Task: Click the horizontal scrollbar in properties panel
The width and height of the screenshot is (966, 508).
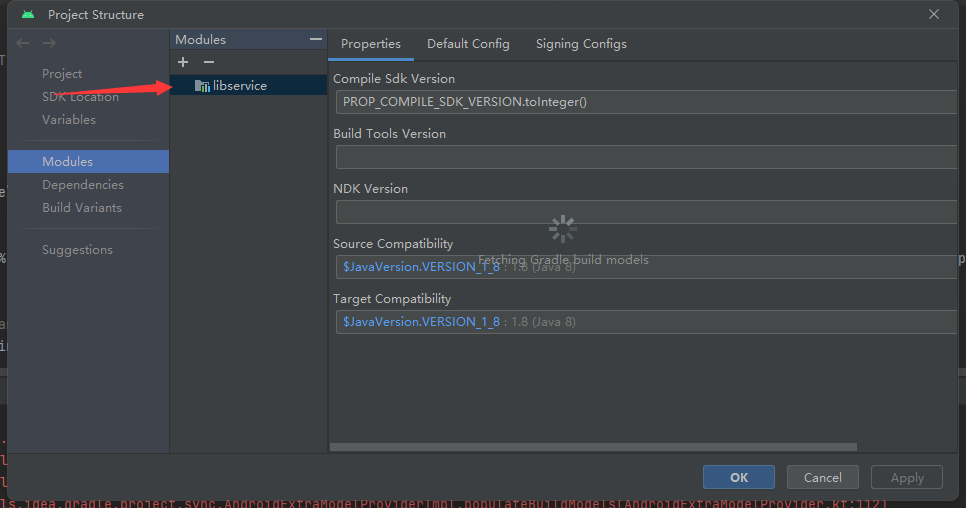Action: 593,447
